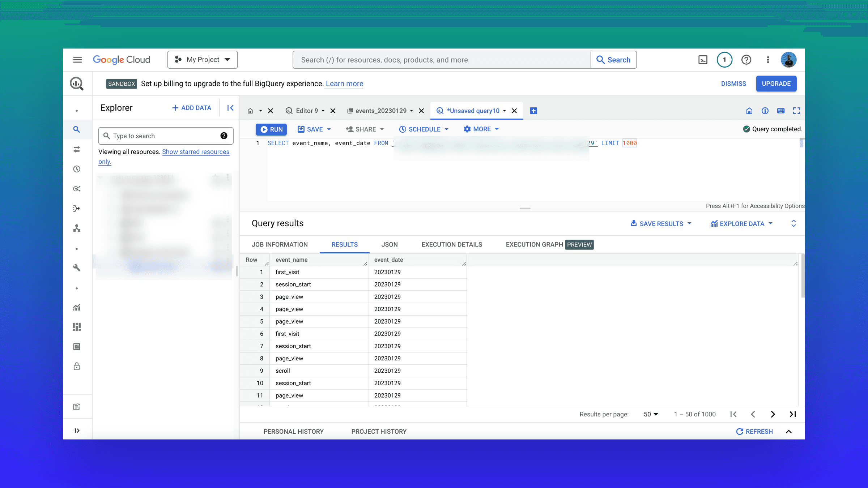Run the query with RUN button
This screenshot has height=488, width=868.
pos(271,129)
